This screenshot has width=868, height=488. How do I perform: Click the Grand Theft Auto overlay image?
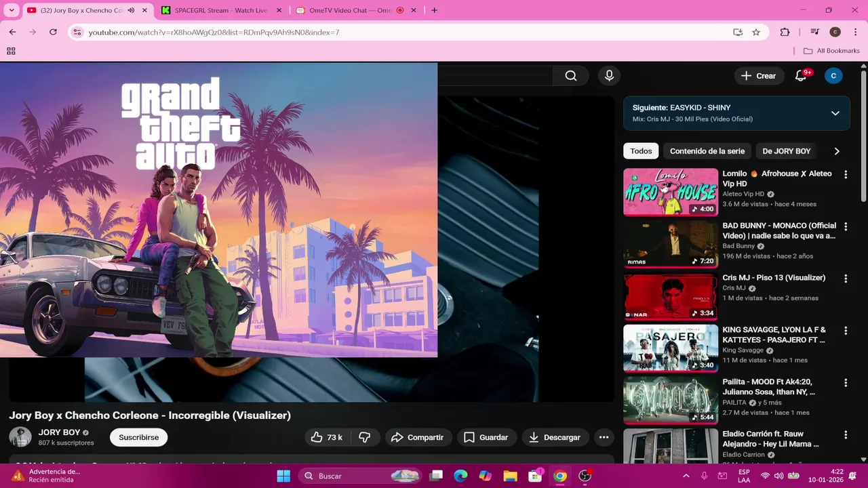tap(218, 210)
